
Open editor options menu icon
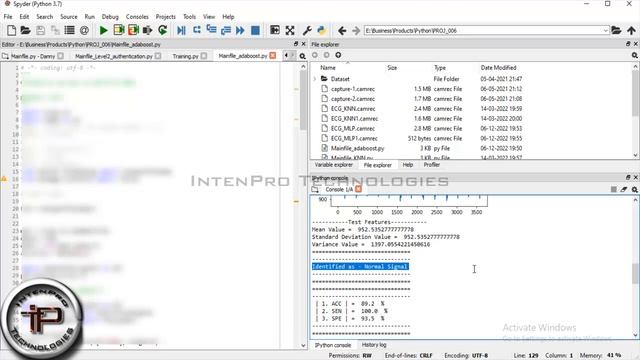(x=302, y=56)
